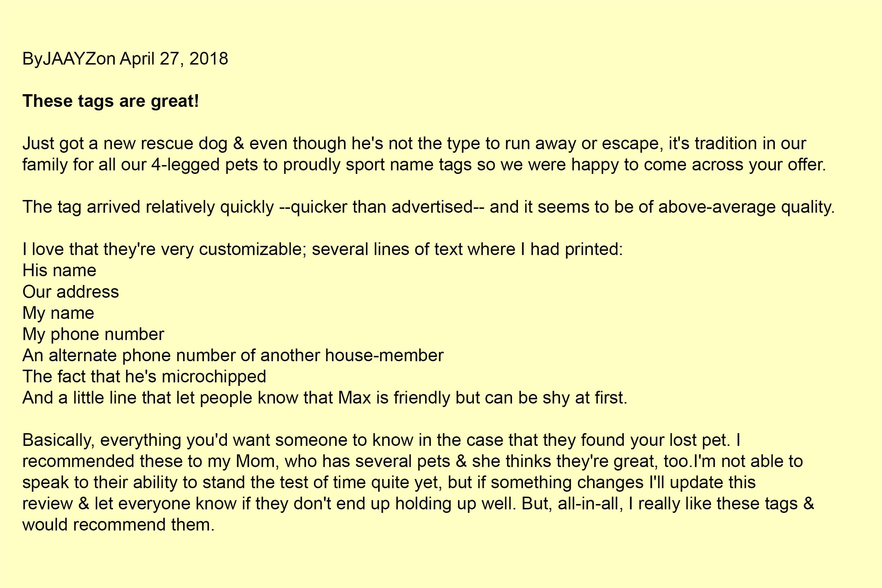Viewport: 882px width, 588px height.
Task: Click the date April 27, 2018
Action: pos(174,59)
